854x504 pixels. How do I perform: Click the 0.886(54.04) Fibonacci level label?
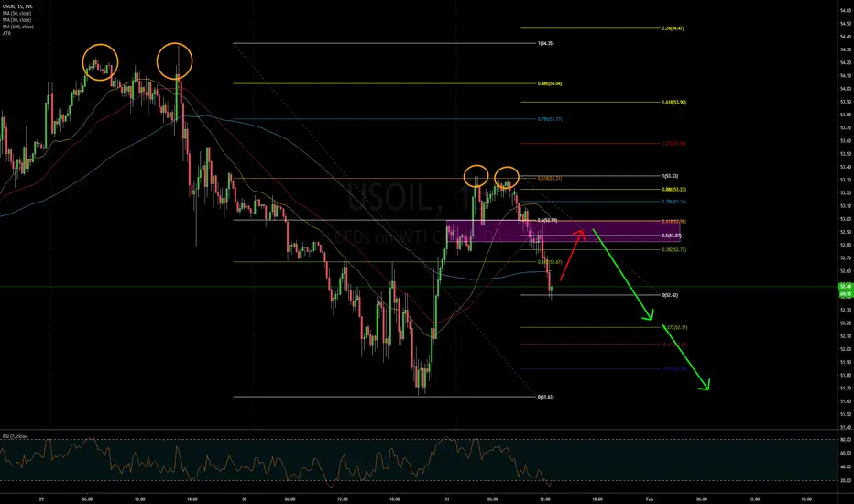[x=550, y=83]
